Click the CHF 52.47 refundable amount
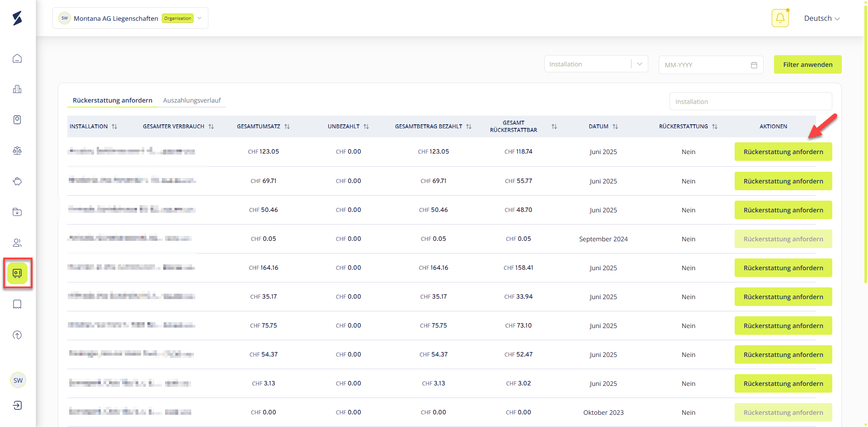 tap(519, 355)
